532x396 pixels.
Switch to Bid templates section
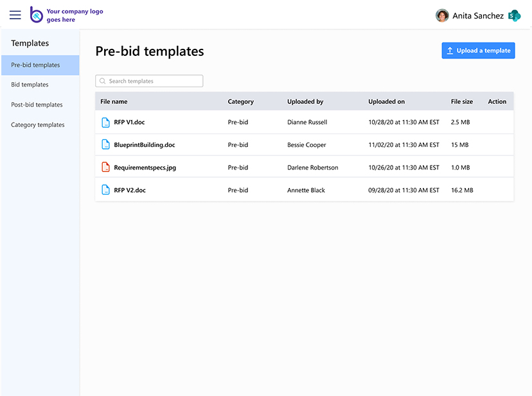click(30, 85)
